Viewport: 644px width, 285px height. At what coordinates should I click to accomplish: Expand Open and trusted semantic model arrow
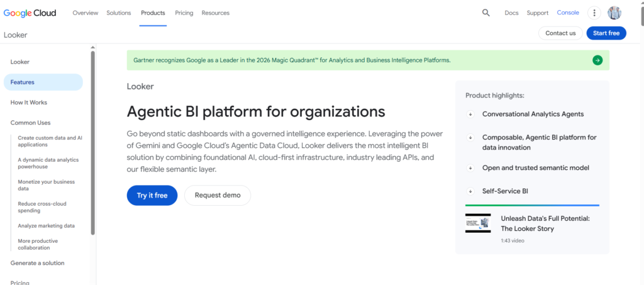tap(470, 168)
